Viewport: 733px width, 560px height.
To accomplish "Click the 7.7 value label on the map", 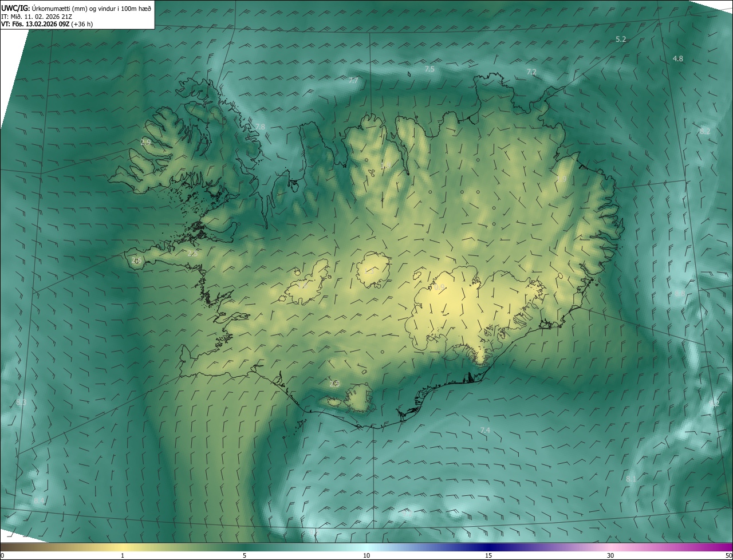I will [x=353, y=81].
